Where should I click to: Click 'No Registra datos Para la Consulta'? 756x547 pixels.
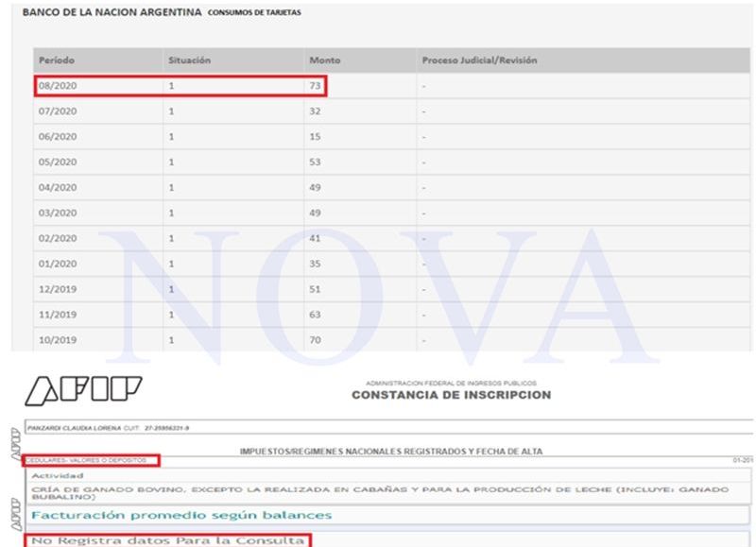coord(168,540)
